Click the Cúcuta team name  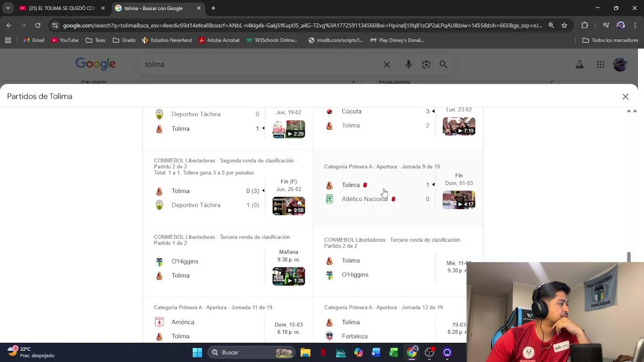pos(351,111)
